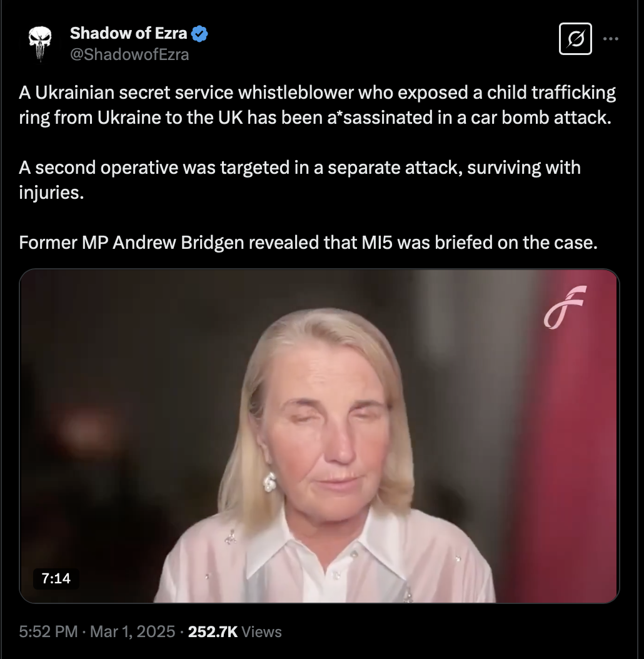The height and width of the screenshot is (659, 644).
Task: Click the 7:14 video duration badge
Action: [56, 579]
